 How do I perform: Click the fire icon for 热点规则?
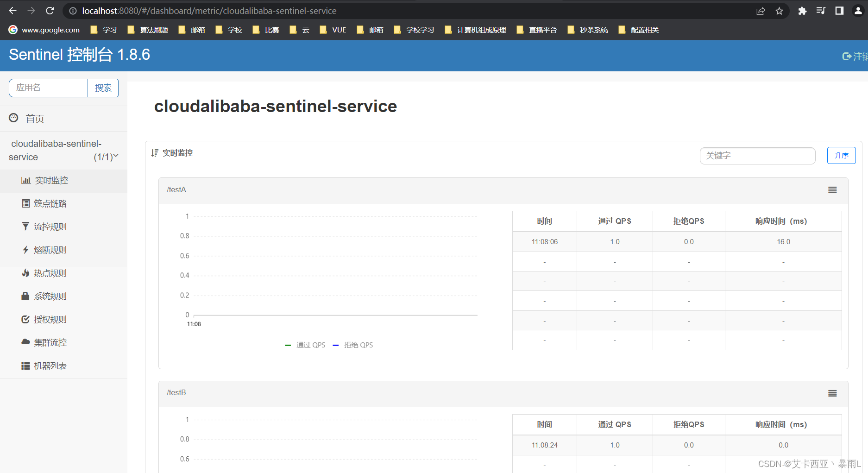25,273
